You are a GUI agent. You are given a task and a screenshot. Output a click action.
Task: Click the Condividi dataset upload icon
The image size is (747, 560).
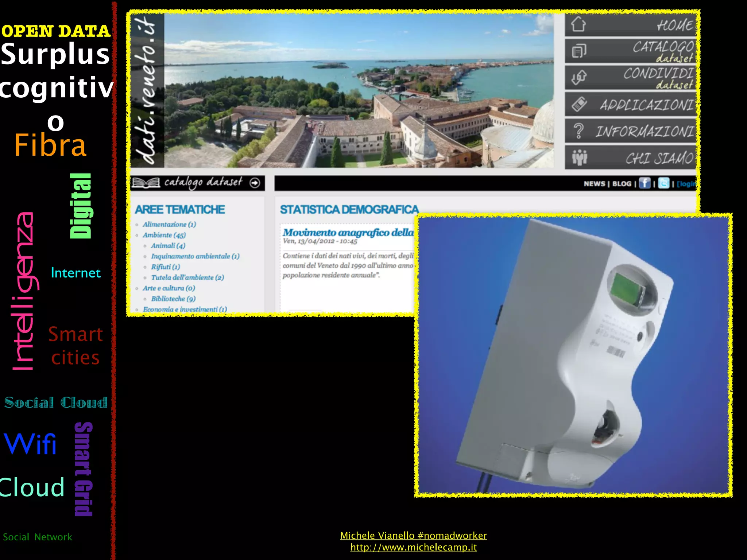579,77
